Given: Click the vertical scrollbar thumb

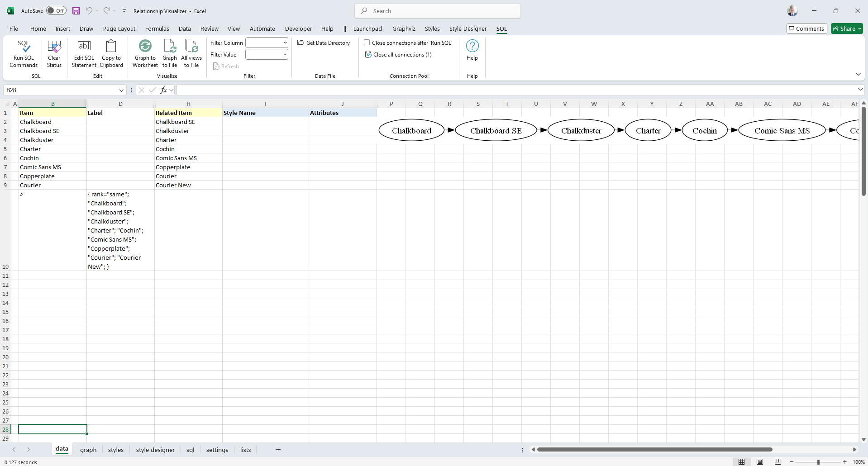Looking at the screenshot, I should [863, 151].
